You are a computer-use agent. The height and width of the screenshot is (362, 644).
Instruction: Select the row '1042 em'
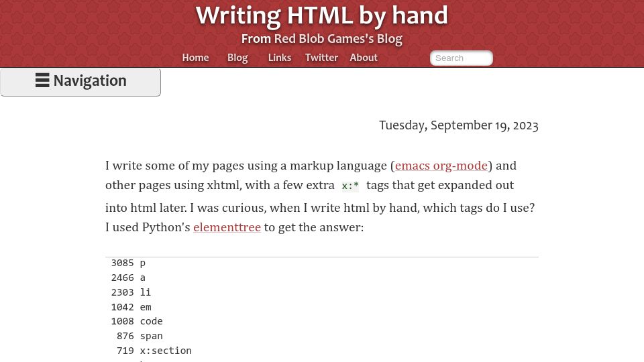(x=131, y=307)
